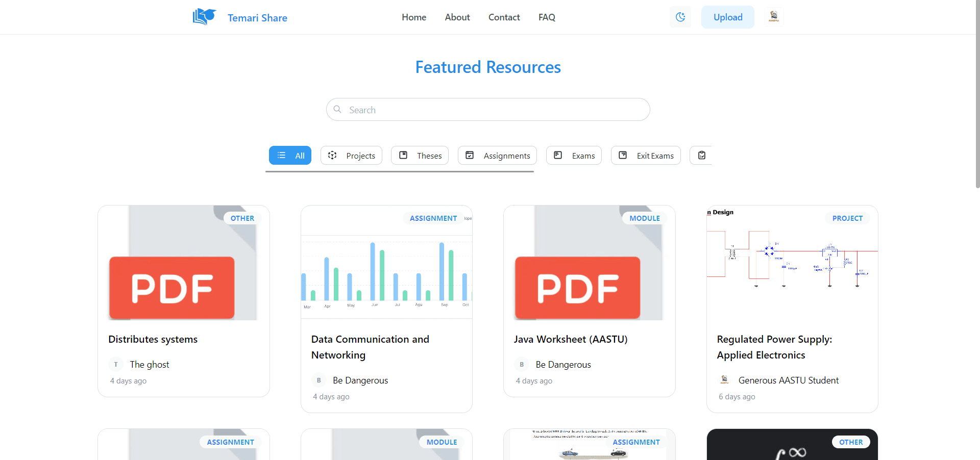This screenshot has height=460, width=980.
Task: Click the search magnifier icon
Action: (x=337, y=109)
